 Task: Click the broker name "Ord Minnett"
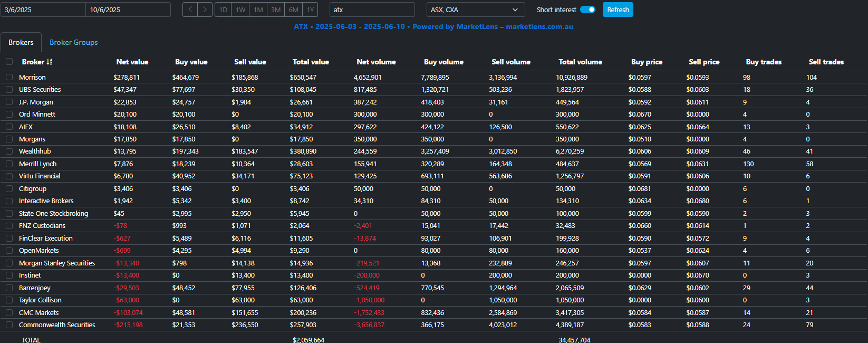(37, 115)
